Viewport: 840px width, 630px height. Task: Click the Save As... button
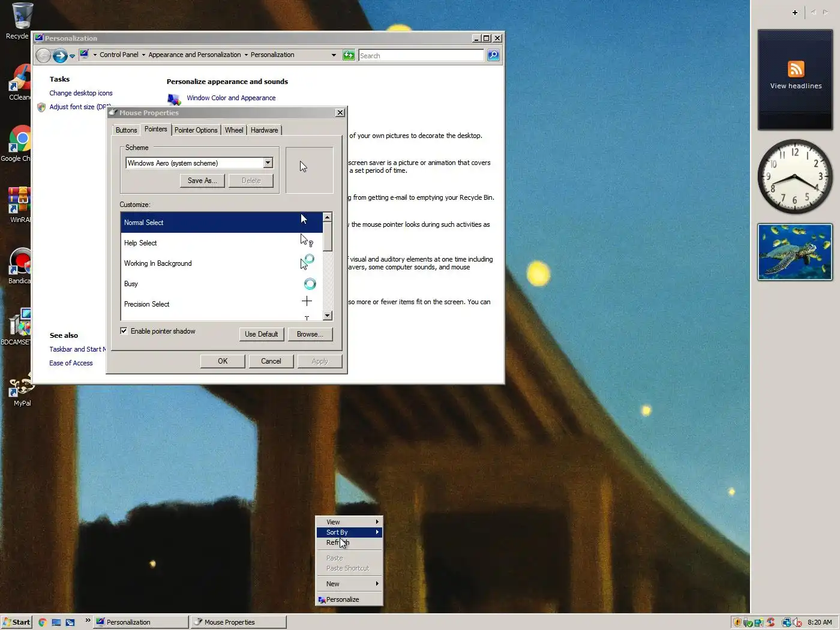click(202, 181)
